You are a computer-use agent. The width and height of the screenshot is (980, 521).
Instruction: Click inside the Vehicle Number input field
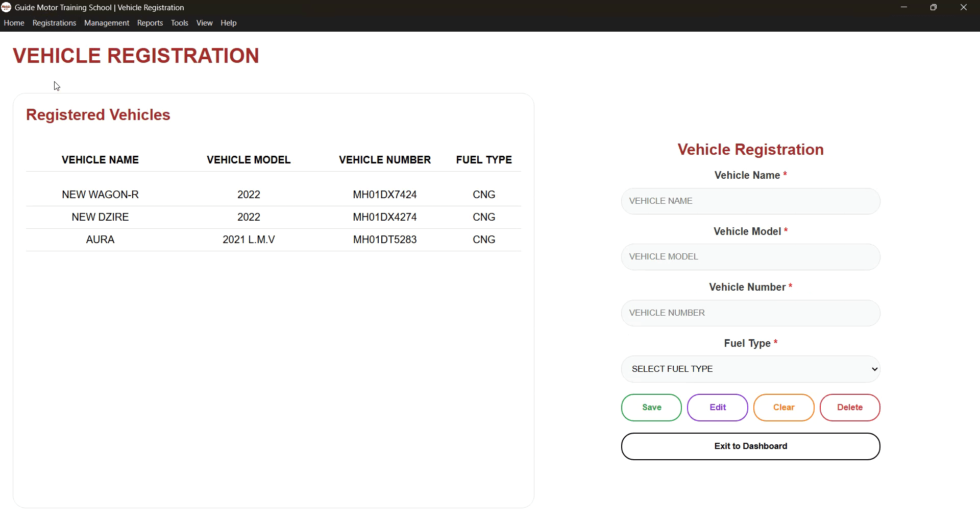[x=750, y=313]
